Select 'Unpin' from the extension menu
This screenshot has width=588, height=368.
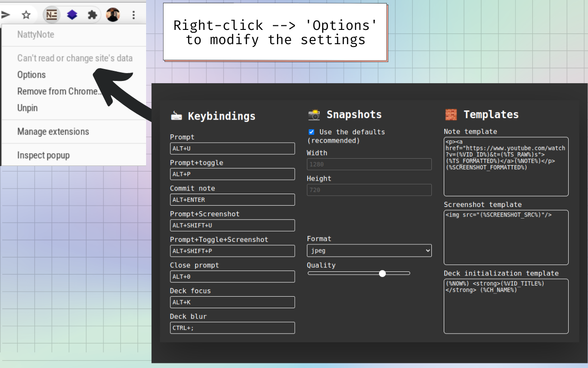coord(28,108)
